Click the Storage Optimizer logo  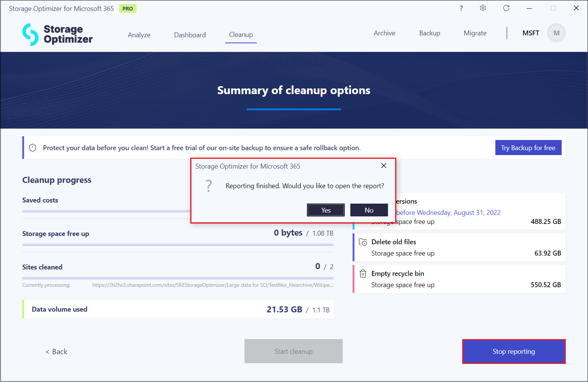click(58, 34)
